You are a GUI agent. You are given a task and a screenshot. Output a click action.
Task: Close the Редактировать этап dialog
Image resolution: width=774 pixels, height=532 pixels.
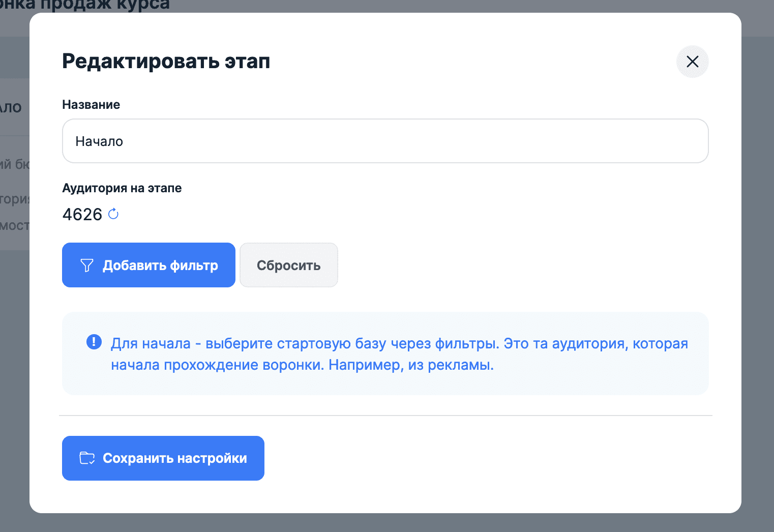click(692, 62)
